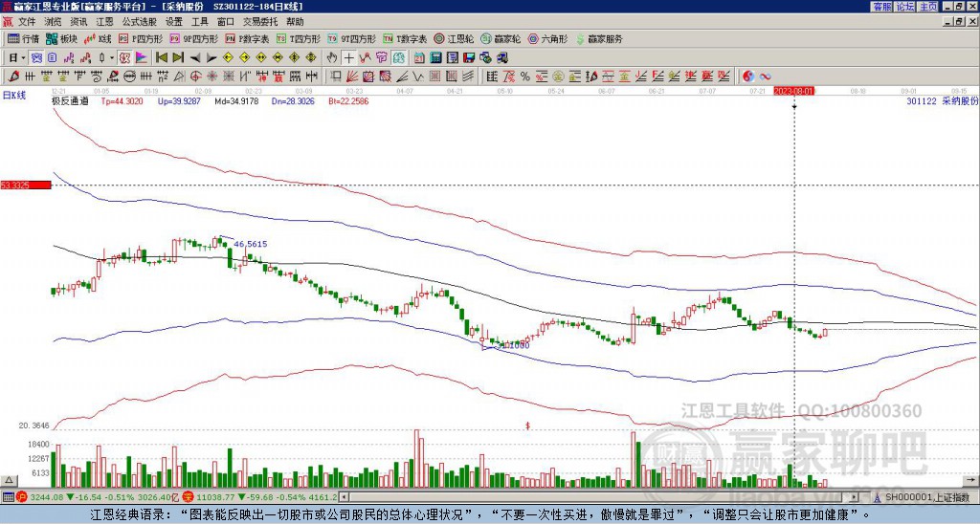Image resolution: width=980 pixels, height=524 pixels.
Task: Select the hand pan tool
Action: [x=332, y=57]
